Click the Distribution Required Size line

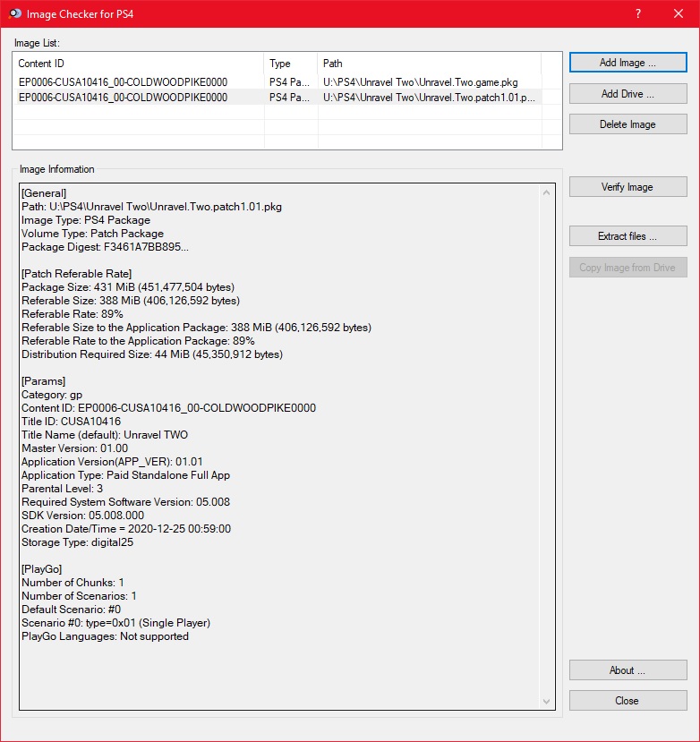click(152, 354)
